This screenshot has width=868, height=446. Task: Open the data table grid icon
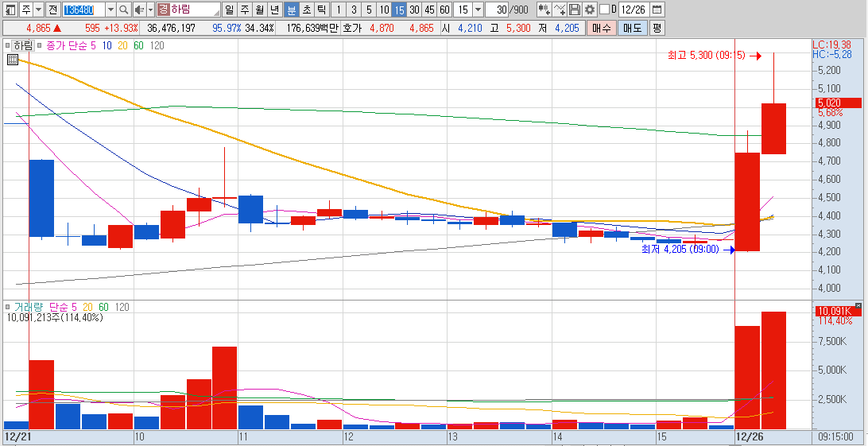click(12, 60)
